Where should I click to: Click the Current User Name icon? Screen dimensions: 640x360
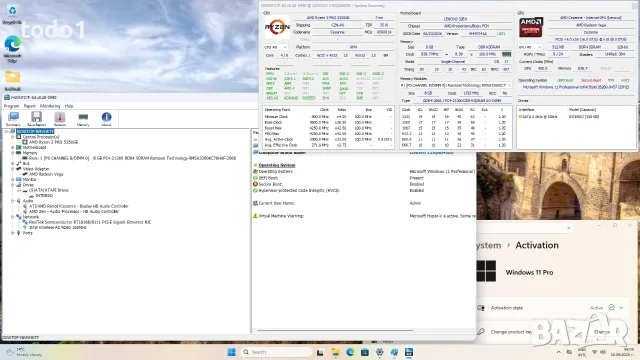[x=256, y=203]
